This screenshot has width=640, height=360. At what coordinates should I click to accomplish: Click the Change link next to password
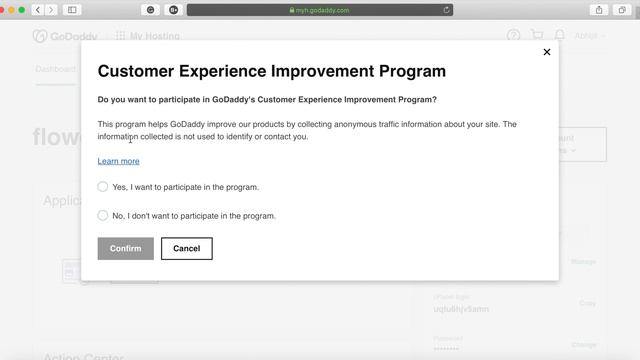tap(584, 345)
